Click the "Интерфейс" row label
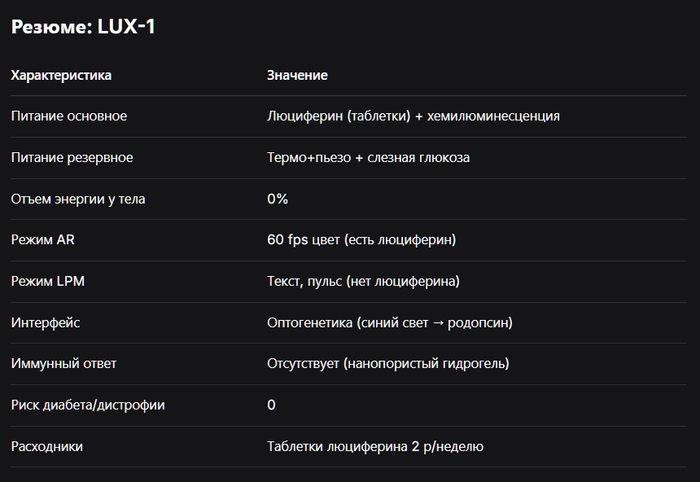The height and width of the screenshot is (482, 700). tap(46, 323)
